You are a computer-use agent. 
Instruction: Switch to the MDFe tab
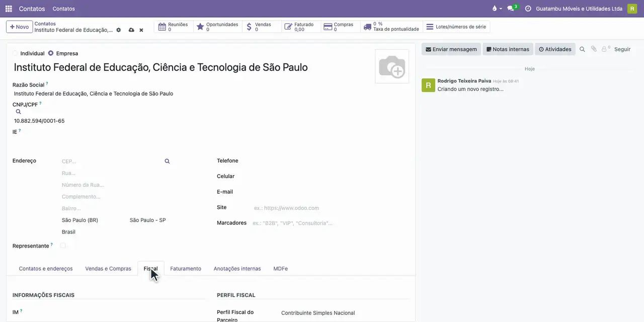(x=281, y=269)
